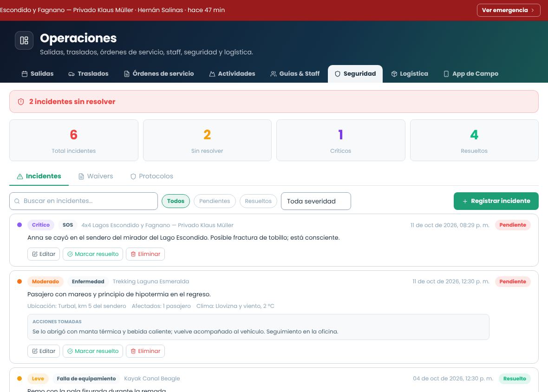Mark the Moderado Enfermedad incident resuelto
Viewport: 548px width, 392px height.
93,351
